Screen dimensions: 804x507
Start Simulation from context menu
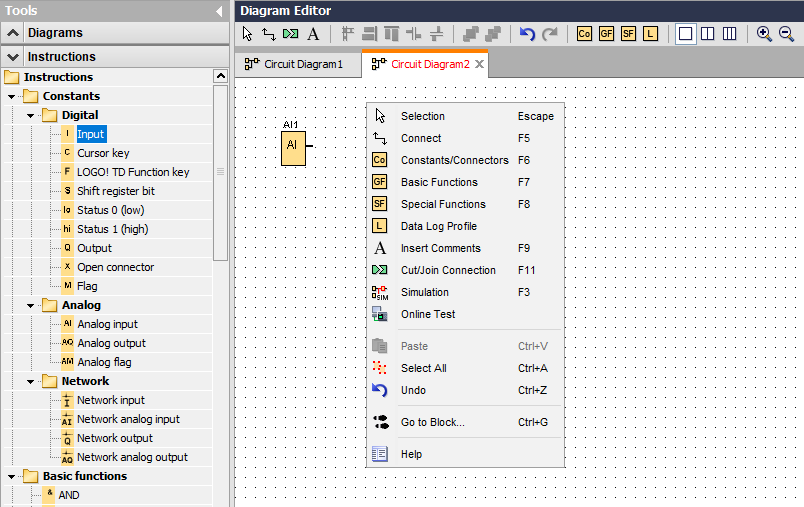[466, 293]
